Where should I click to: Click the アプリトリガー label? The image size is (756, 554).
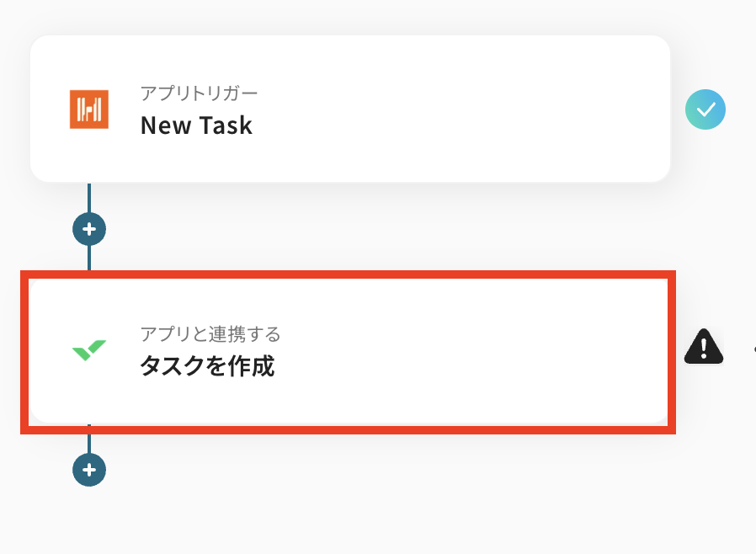click(x=199, y=93)
